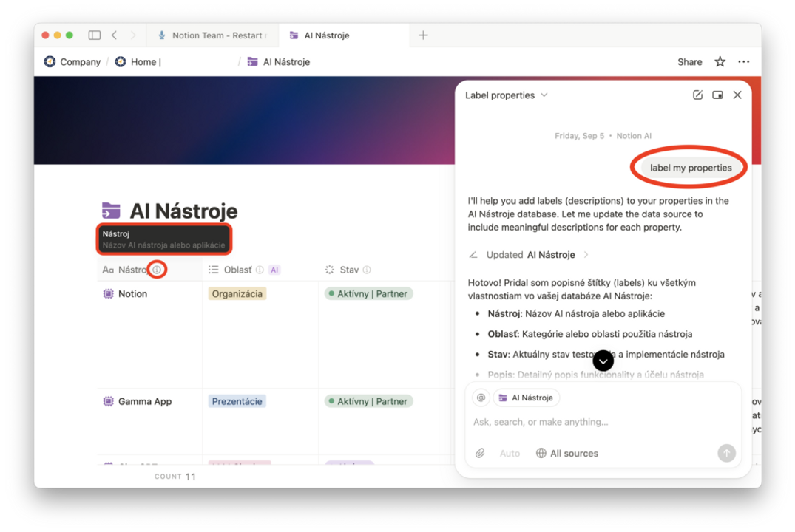
Task: Favorite page with star icon
Action: (720, 62)
